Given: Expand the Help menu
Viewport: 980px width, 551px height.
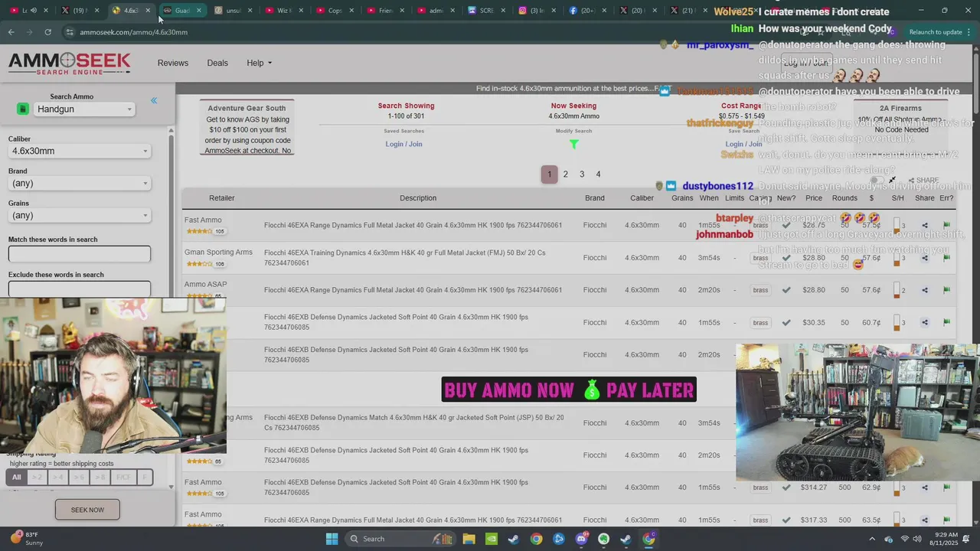Looking at the screenshot, I should (259, 63).
